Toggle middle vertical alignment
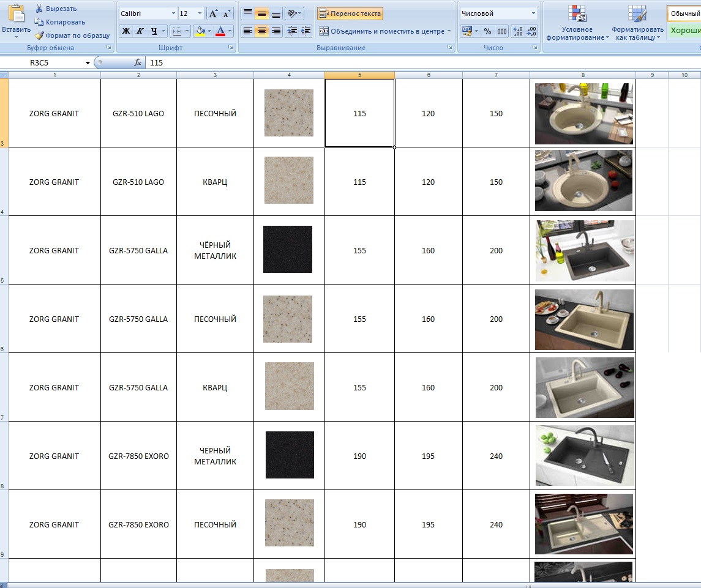Viewport: 701px width, 588px height. [x=262, y=13]
